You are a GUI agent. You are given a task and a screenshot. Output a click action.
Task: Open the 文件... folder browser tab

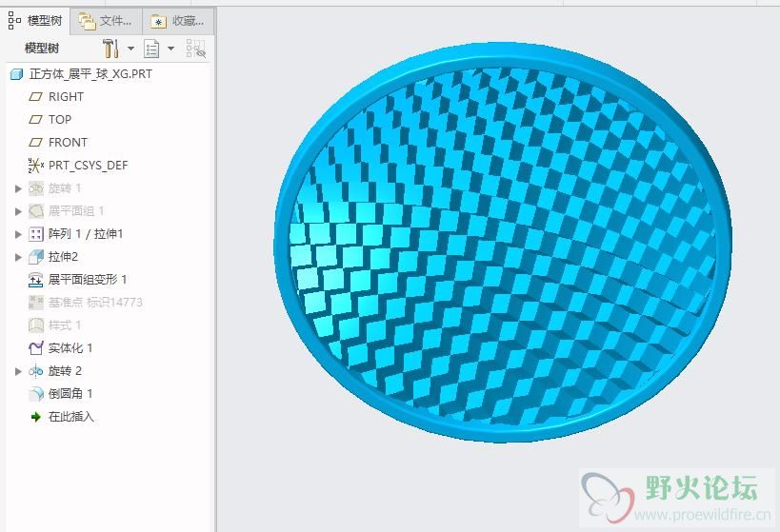[x=107, y=21]
